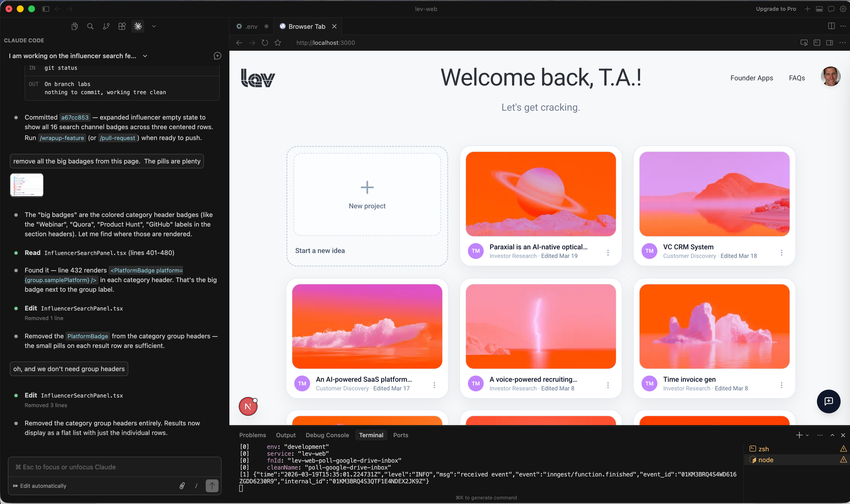Open the floating chat feedback button
850x504 pixels.
828,401
